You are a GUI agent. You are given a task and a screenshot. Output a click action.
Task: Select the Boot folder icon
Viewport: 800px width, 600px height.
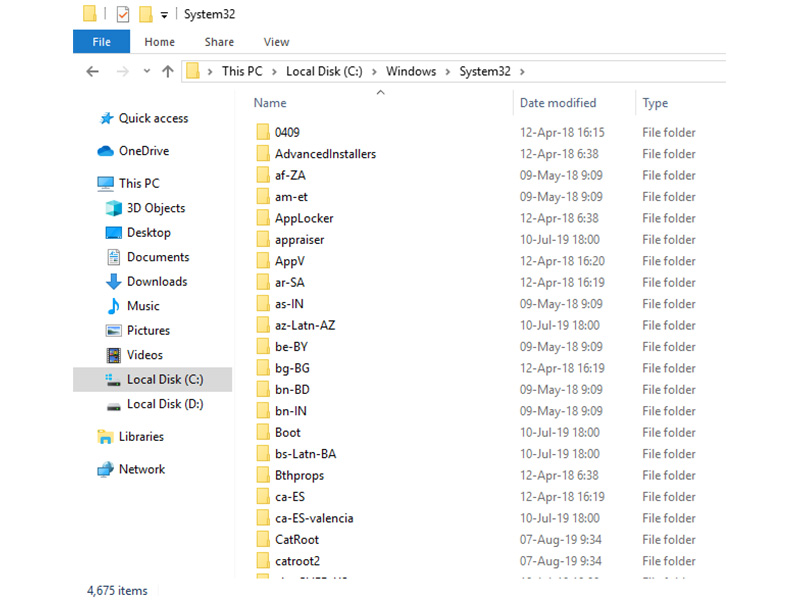(x=263, y=432)
